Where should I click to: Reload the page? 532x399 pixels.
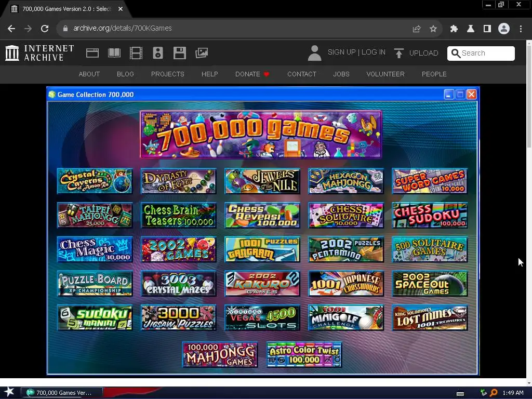click(45, 29)
